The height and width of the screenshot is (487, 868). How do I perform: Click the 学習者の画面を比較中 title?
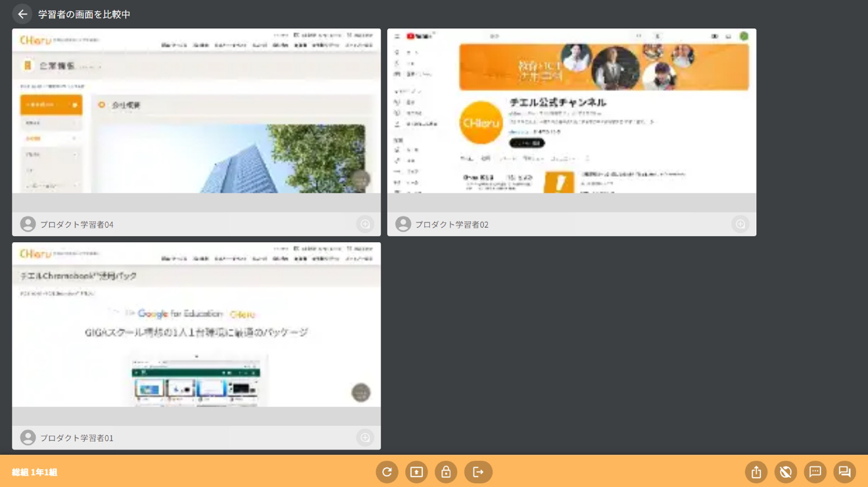84,14
